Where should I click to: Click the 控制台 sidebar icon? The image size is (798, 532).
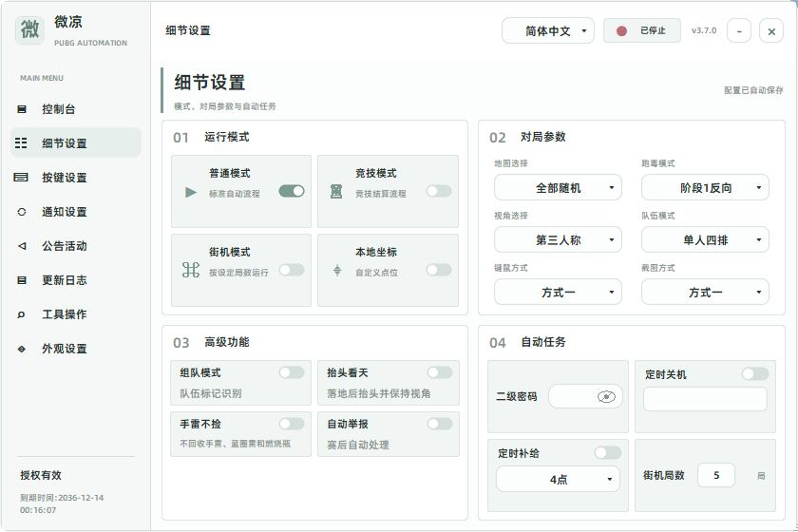pos(21,109)
